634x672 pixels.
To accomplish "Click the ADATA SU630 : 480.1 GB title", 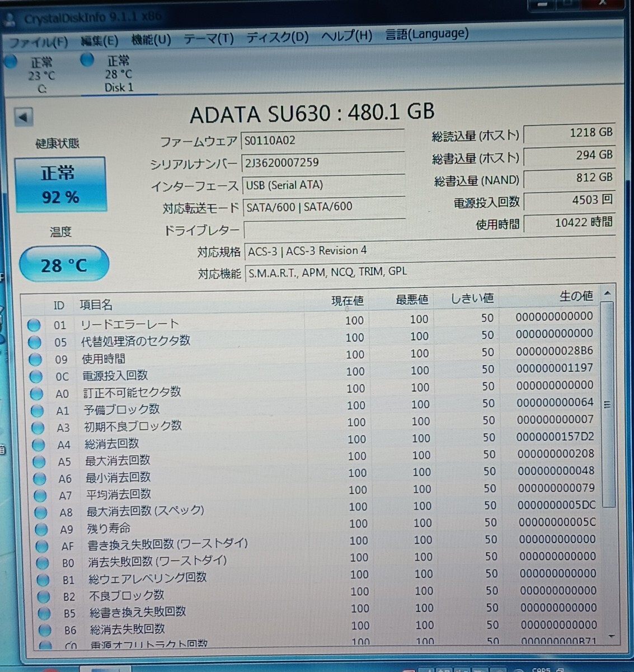I will coord(312,113).
